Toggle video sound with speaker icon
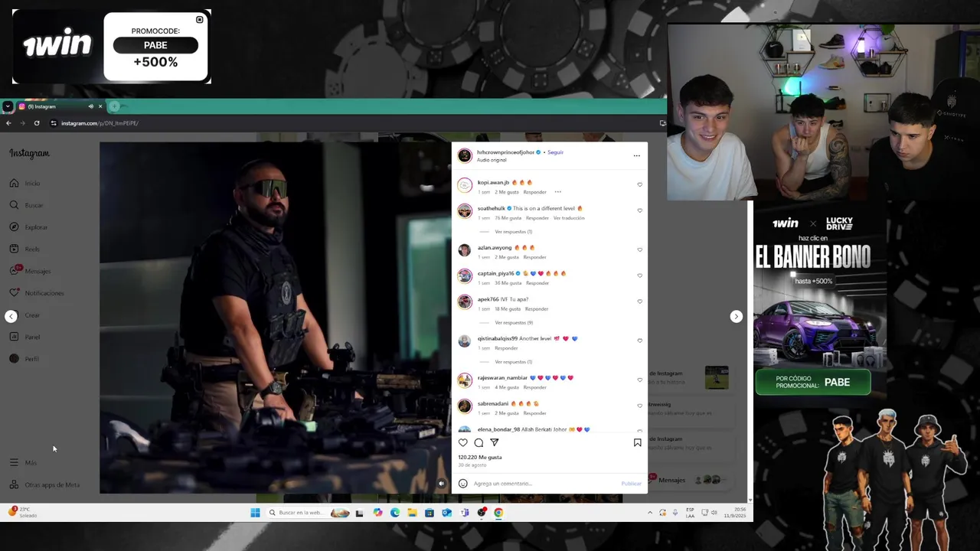Image resolution: width=980 pixels, height=551 pixels. (x=441, y=484)
